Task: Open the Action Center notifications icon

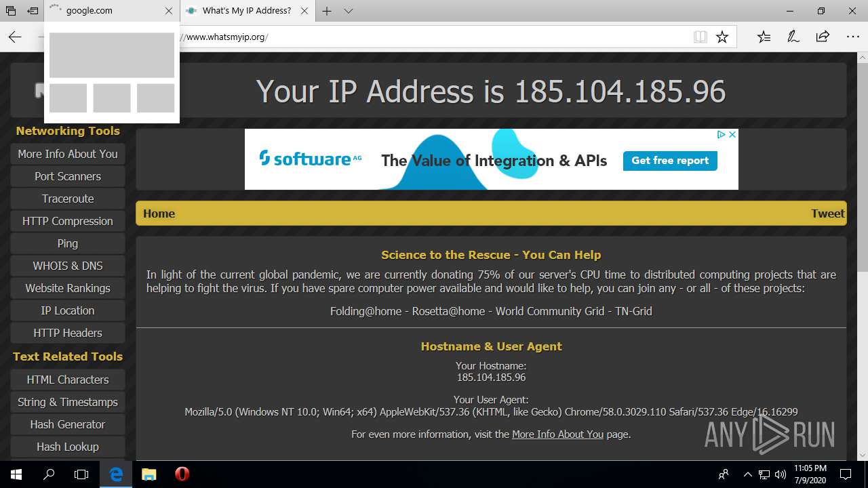Action: pyautogui.click(x=846, y=474)
